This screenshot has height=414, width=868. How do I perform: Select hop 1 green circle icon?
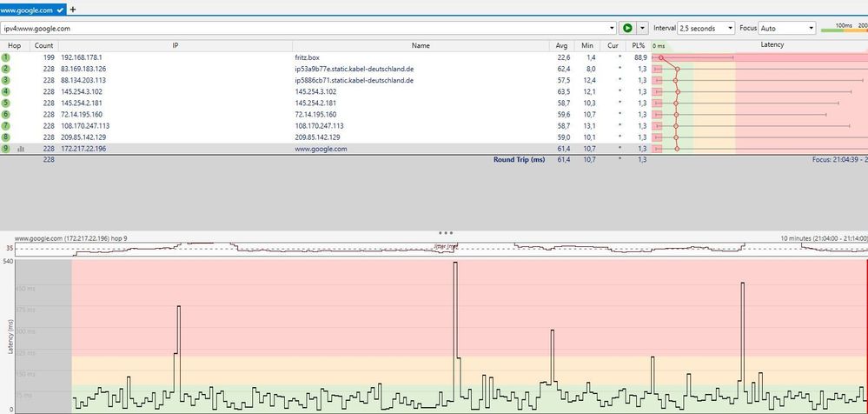5,57
